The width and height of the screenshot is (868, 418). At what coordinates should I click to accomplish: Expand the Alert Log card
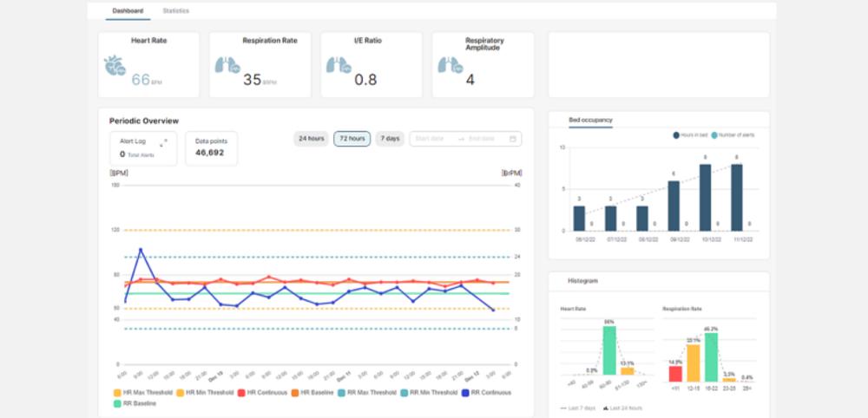click(163, 142)
